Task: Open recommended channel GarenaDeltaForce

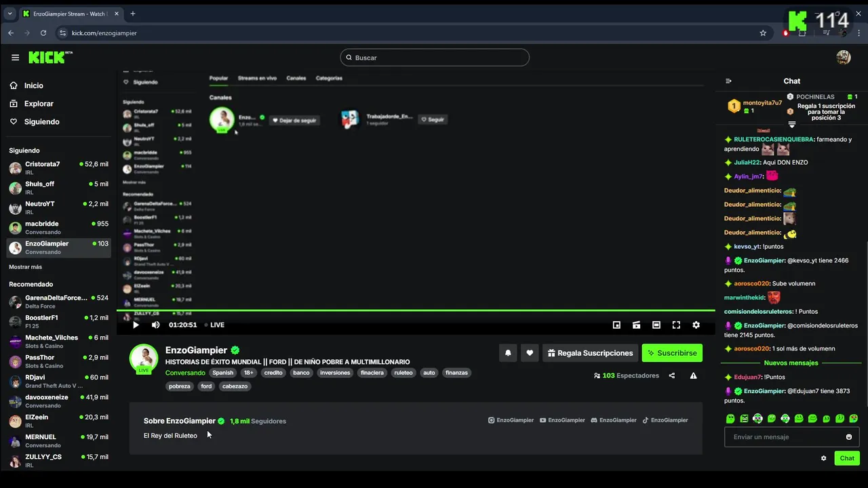Action: tap(58, 302)
